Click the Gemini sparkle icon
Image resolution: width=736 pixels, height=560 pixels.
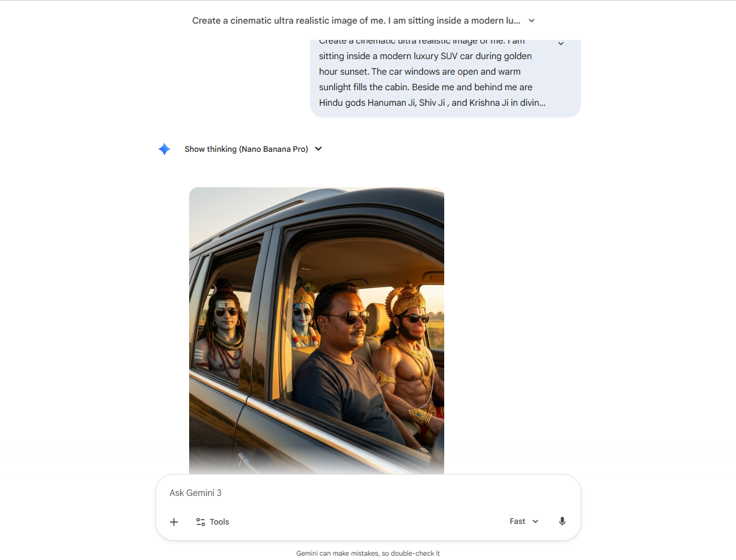pos(164,149)
